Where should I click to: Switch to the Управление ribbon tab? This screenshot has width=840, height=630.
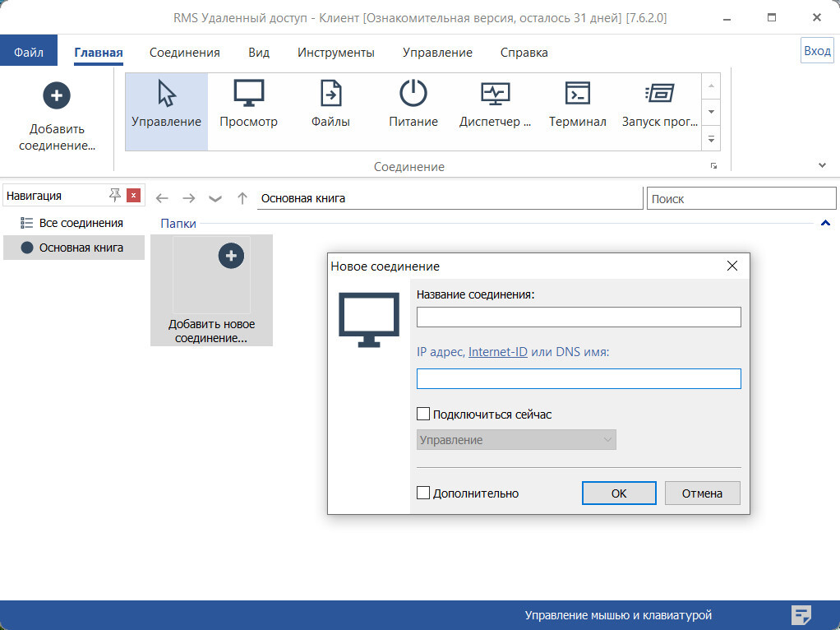click(x=438, y=53)
